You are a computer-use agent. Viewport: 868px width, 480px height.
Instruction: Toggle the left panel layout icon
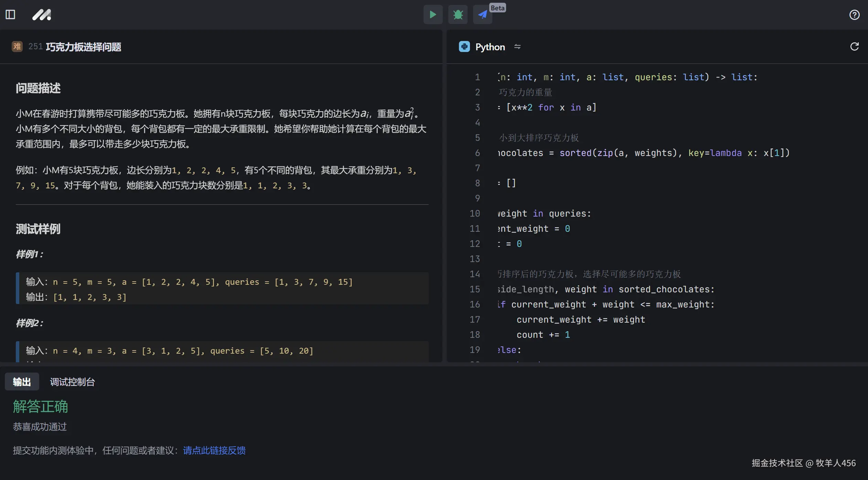tap(10, 14)
